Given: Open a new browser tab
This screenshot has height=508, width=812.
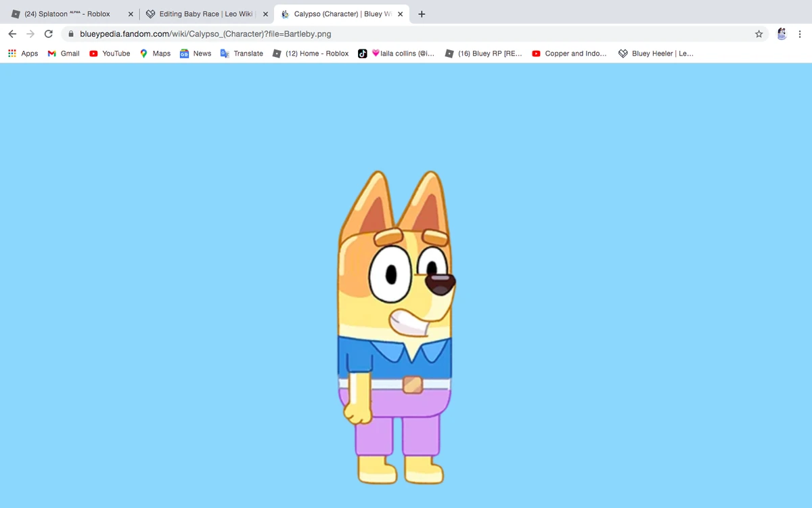Looking at the screenshot, I should [422, 13].
